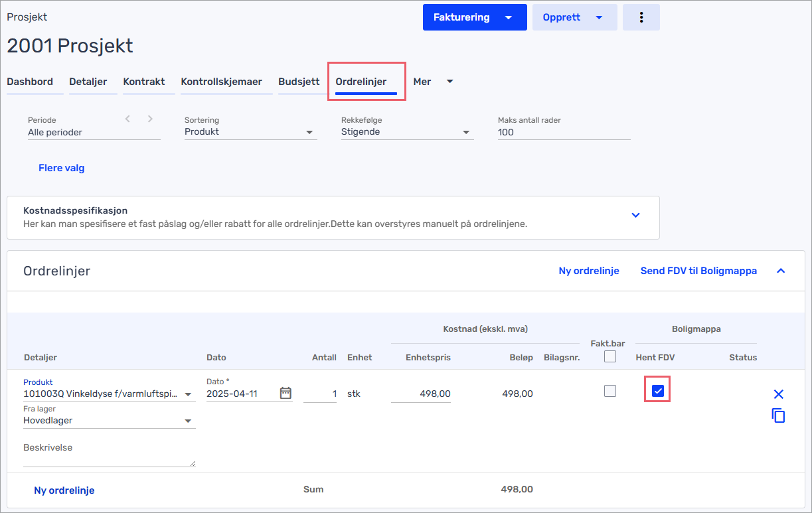Click the Prosjekt breadcrumb text
This screenshot has width=812, height=513.
coord(27,17)
